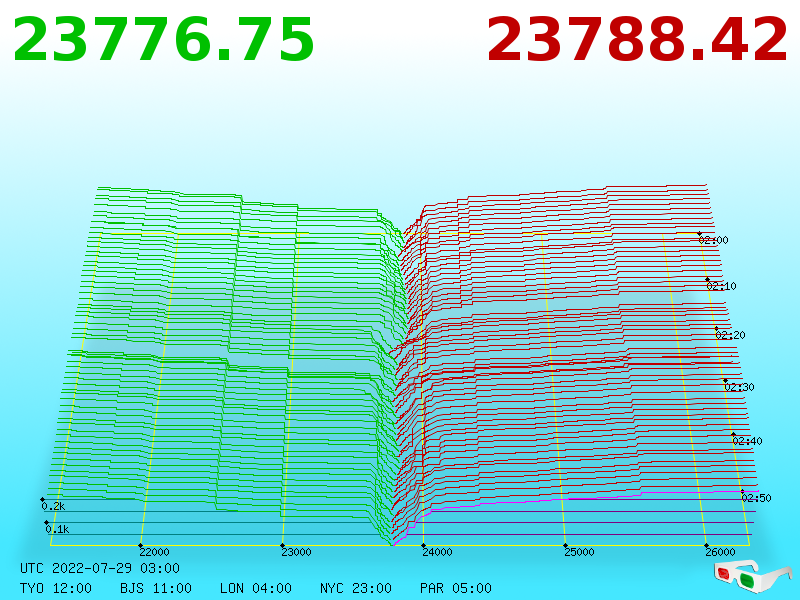Click the 24000 price axis label

[x=437, y=552]
